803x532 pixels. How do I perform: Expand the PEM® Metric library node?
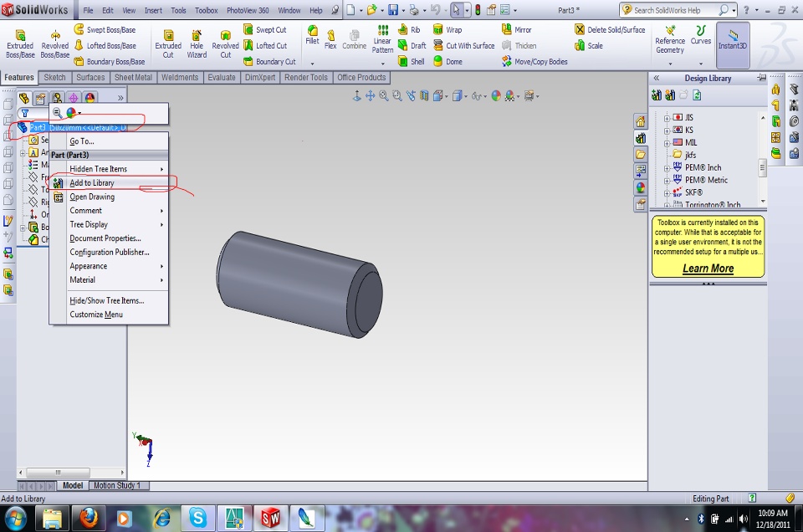pos(667,180)
